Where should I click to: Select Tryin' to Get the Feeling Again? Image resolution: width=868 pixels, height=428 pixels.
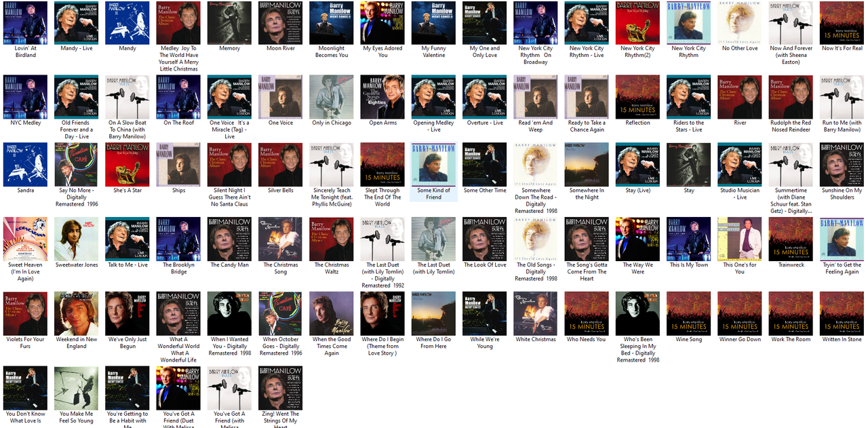842,239
